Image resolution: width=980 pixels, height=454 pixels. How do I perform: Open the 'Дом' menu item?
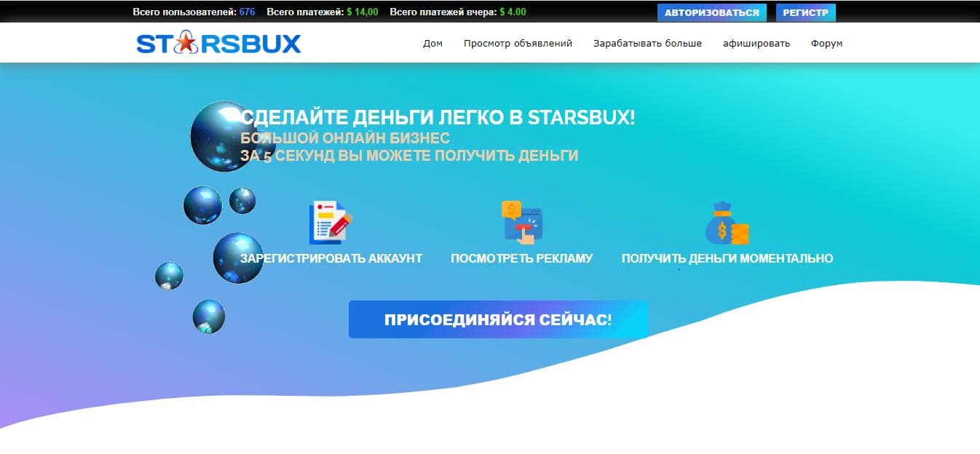(x=434, y=44)
